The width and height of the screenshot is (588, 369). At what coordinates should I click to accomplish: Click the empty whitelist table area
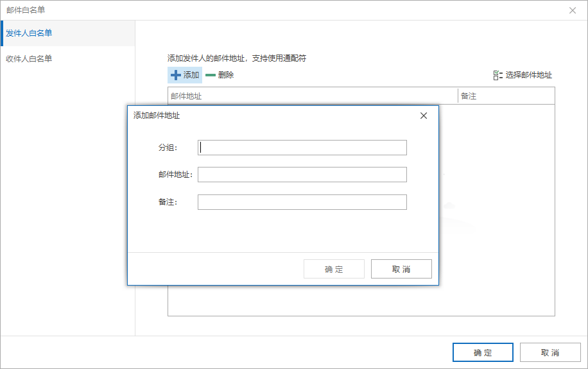tap(496, 210)
